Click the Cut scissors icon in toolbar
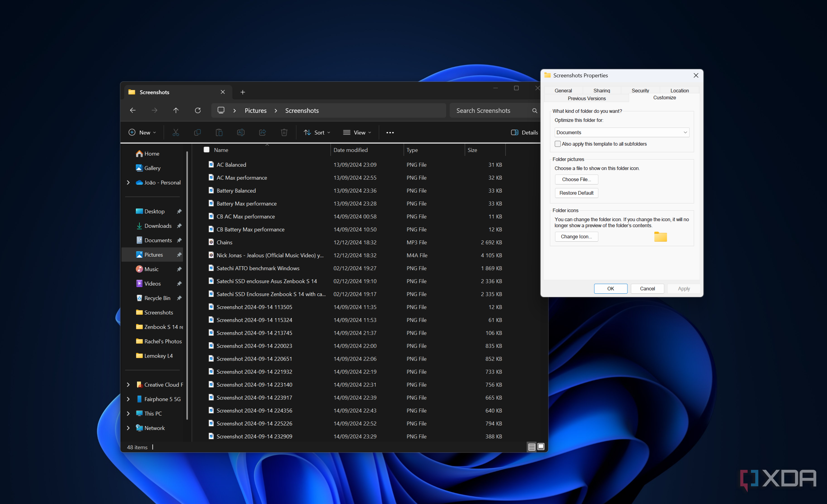 [x=175, y=132]
